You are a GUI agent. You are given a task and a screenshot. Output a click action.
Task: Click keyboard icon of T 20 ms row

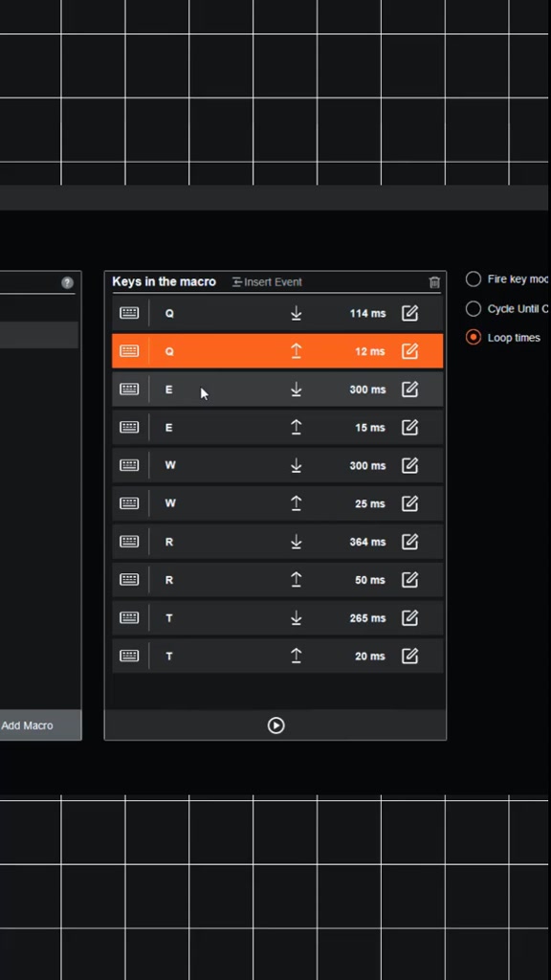click(129, 656)
